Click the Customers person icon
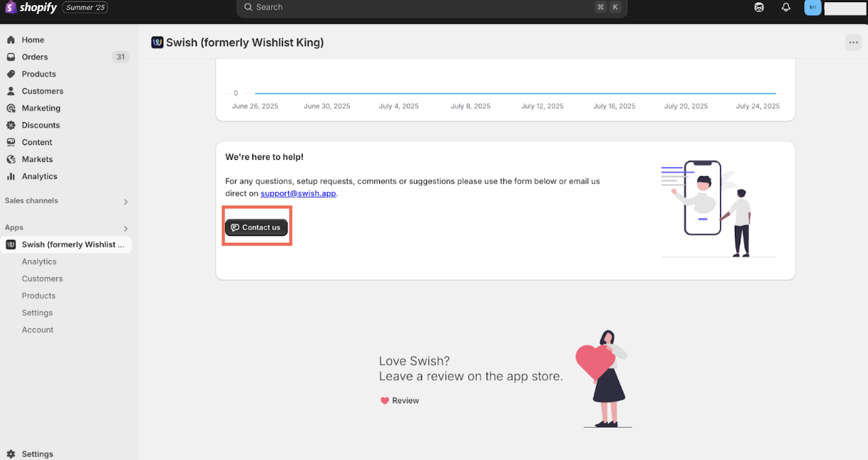 [x=11, y=91]
